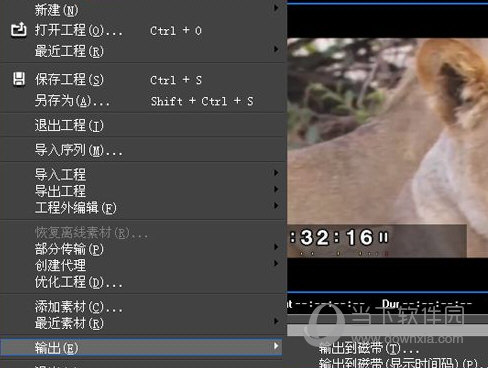Viewport: 488px width, 368px height.
Task: Click the preview video of the lion
Action: click(387, 147)
